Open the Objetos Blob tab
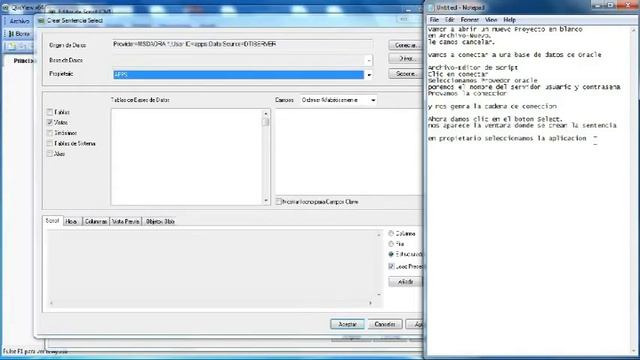 click(x=160, y=222)
